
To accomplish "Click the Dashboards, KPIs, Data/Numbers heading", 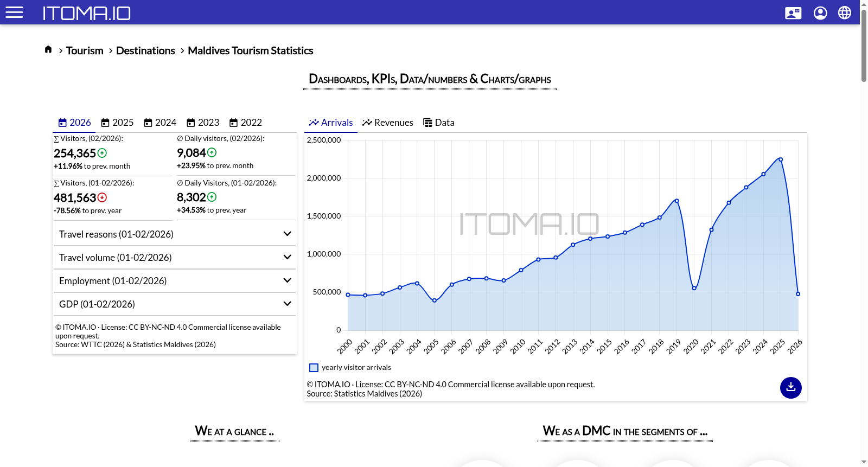I will tap(430, 79).
